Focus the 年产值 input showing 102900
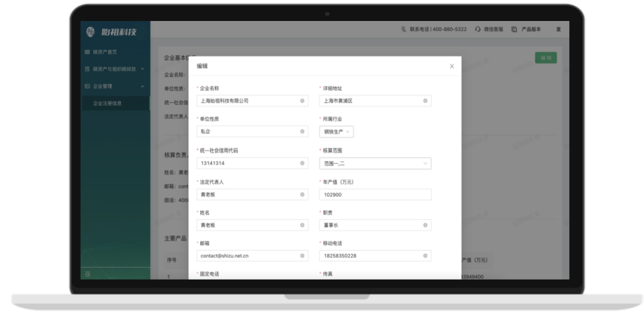Viewport: 644px width, 334px height. [x=375, y=195]
